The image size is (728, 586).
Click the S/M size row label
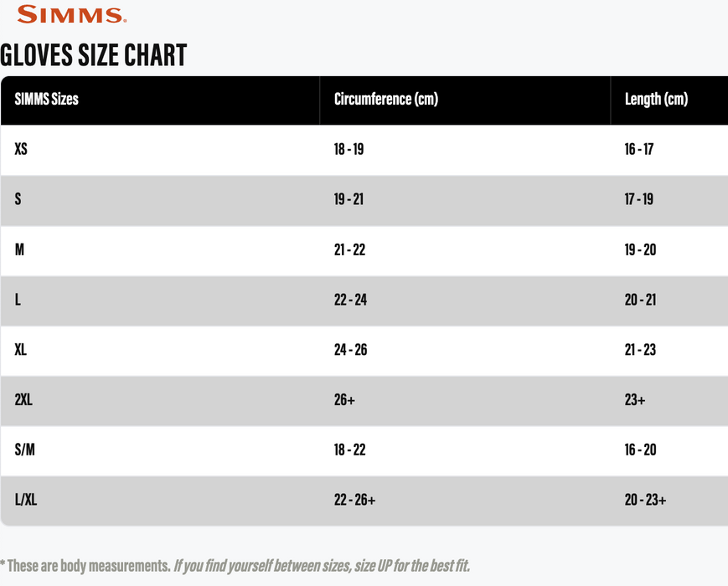coord(25,450)
